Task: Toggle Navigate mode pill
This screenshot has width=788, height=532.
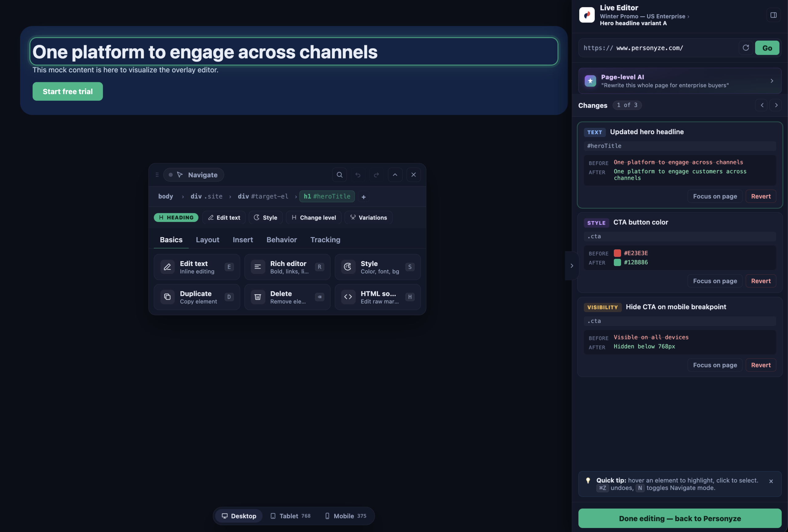Action: coord(194,175)
